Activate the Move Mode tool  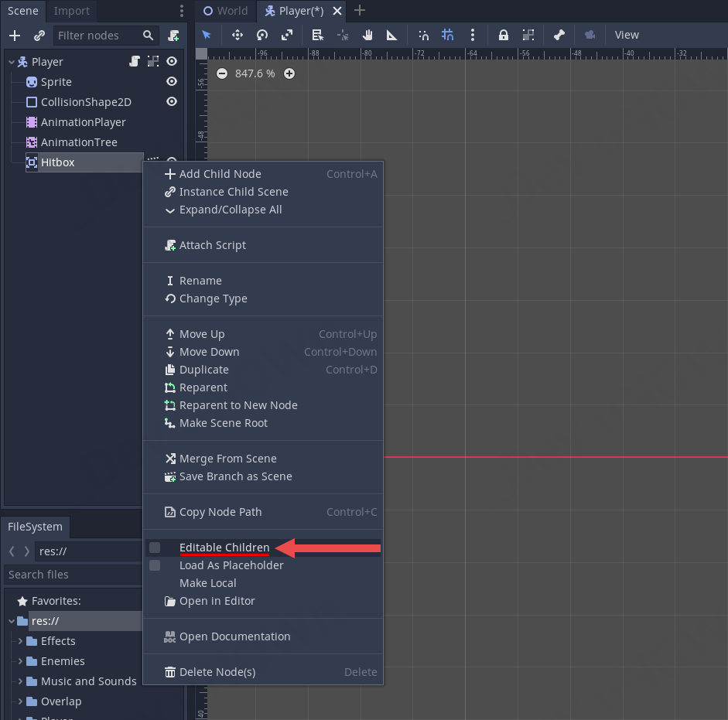pos(238,35)
